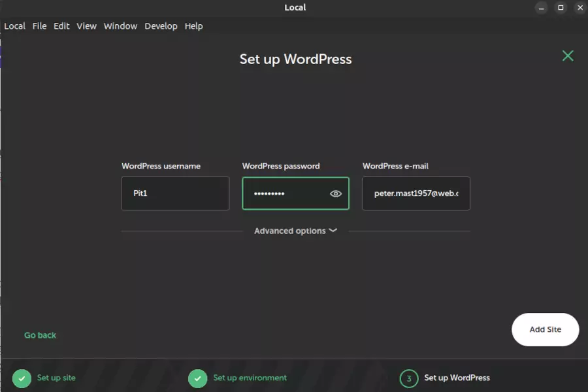The width and height of the screenshot is (588, 392).
Task: Expand Advanced options
Action: click(295, 231)
